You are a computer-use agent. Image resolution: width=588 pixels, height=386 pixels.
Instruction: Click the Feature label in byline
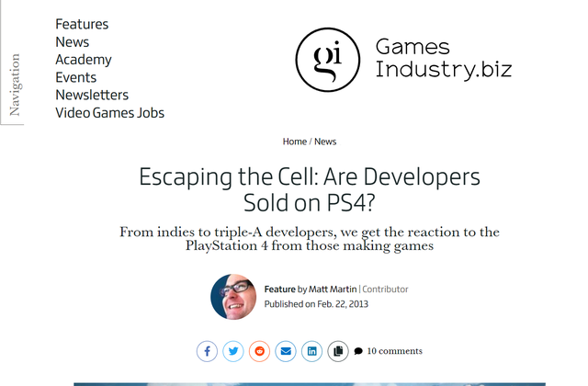(279, 289)
